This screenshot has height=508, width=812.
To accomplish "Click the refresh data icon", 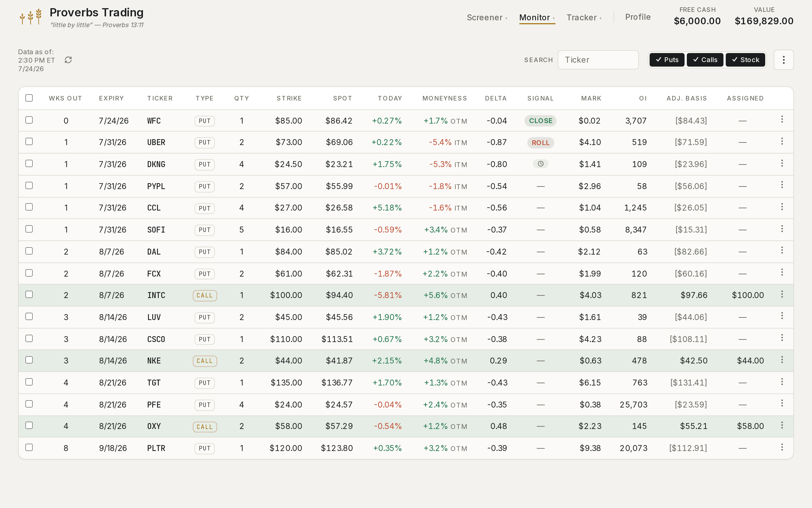I will coord(68,60).
